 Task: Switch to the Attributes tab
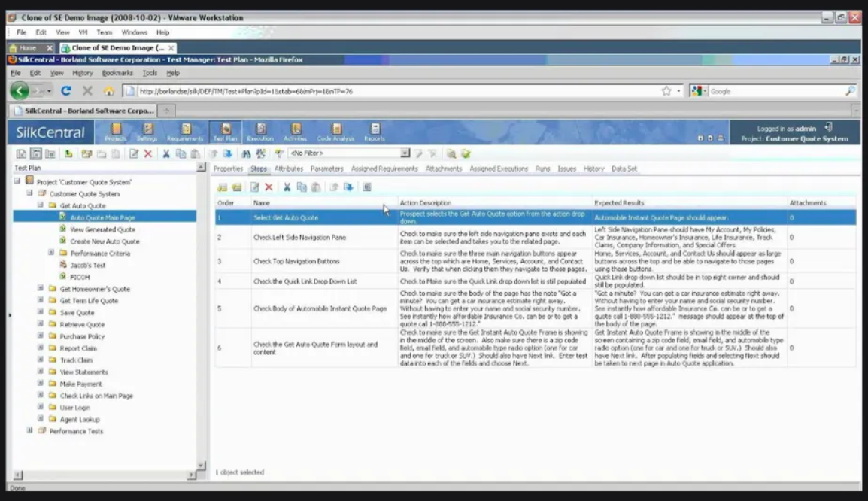pyautogui.click(x=288, y=169)
